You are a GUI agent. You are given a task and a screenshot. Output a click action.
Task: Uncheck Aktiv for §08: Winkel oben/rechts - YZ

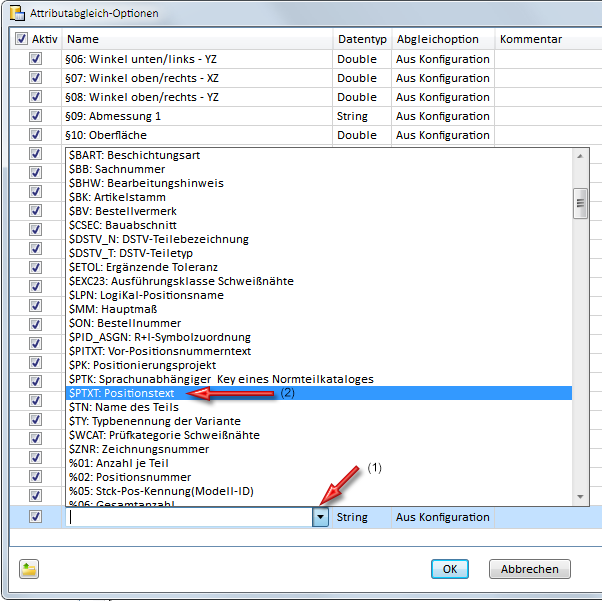[x=35, y=97]
